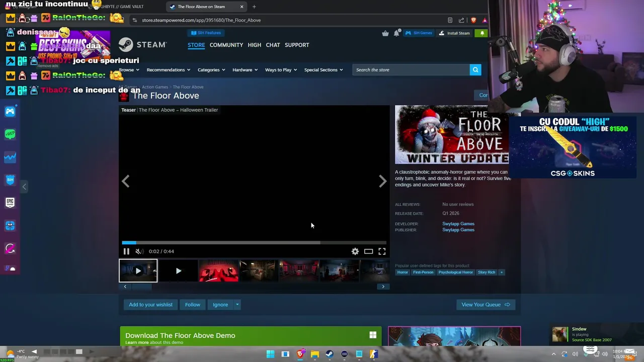Open the Story Rich tag
The image size is (644, 362).
(x=487, y=272)
